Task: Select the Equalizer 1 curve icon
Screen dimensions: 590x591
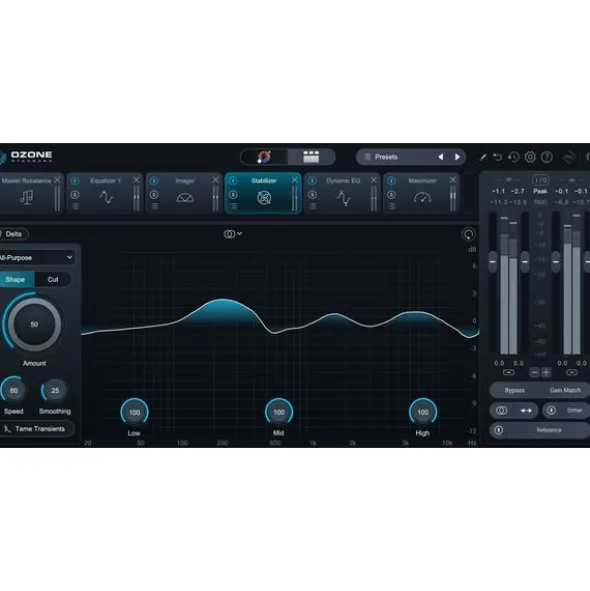Action: point(106,197)
